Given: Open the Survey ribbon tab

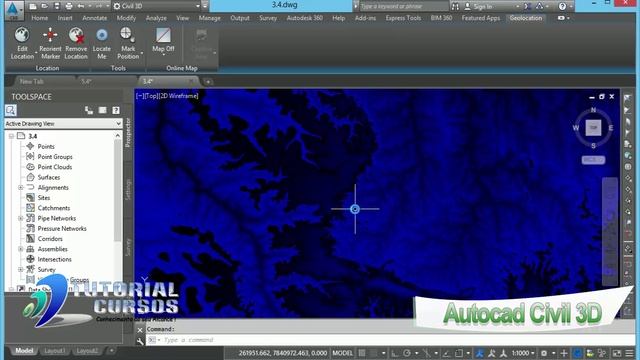Looking at the screenshot, I should tap(268, 18).
